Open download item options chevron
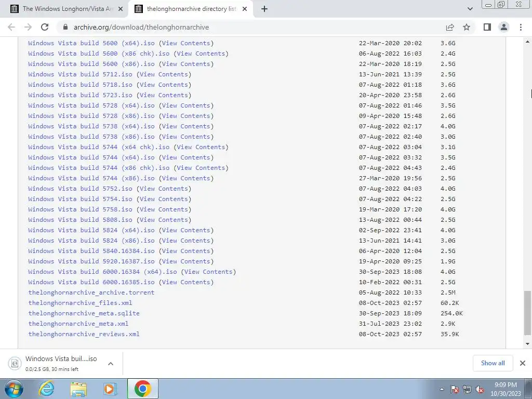532x399 pixels. tap(111, 364)
